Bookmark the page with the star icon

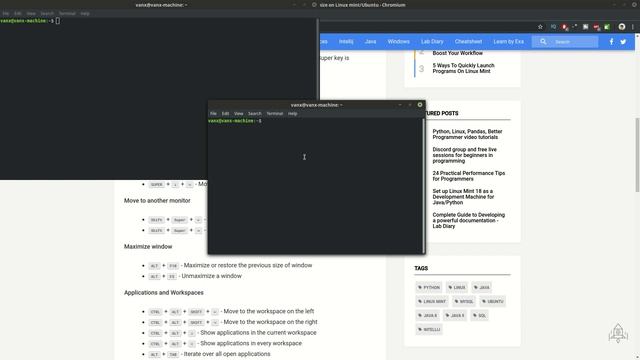[x=540, y=27]
